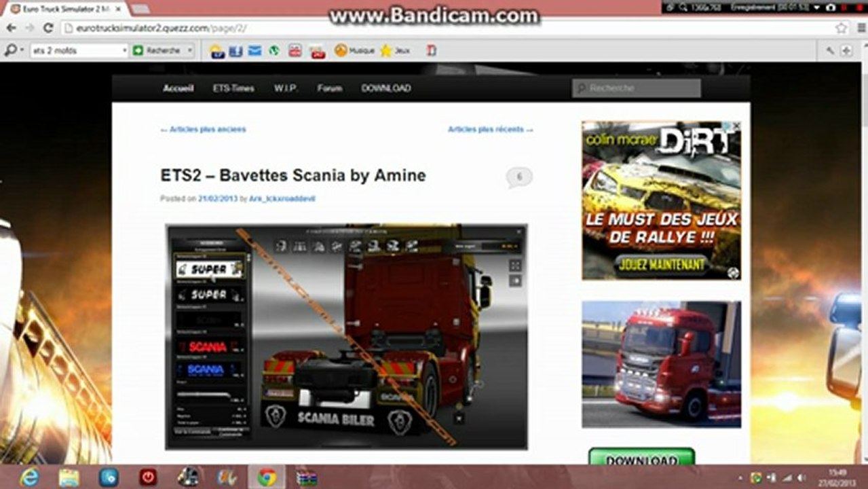The image size is (868, 489).
Task: Click the JOUEZ MAINTENANT ad button
Action: pyautogui.click(x=661, y=264)
